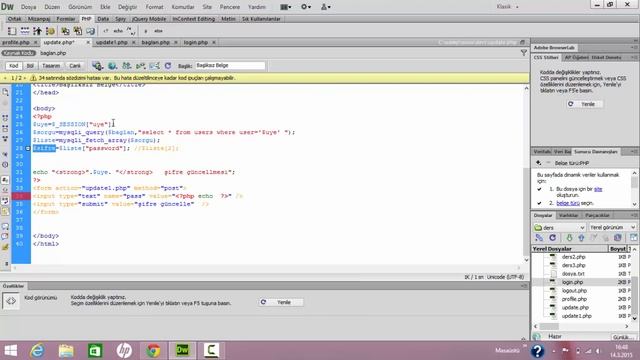Screen dimensions: 640x360
Task: Select dosya.txt in the Files list
Action: (573, 273)
